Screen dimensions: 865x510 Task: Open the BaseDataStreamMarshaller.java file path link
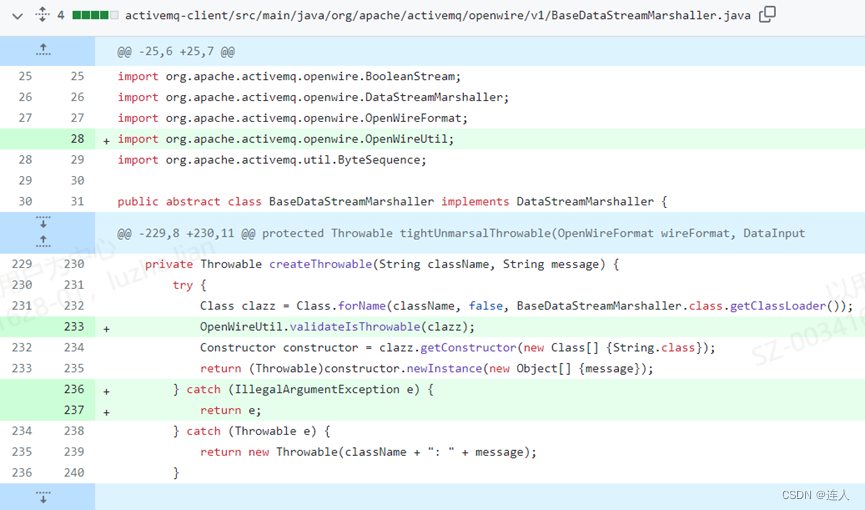tap(437, 15)
